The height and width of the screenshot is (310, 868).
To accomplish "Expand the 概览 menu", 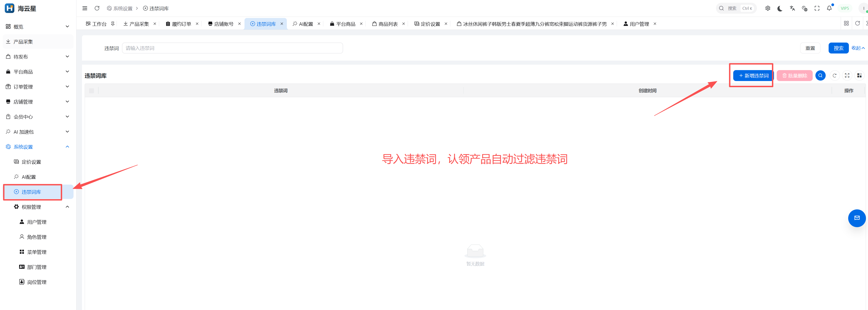I will (38, 27).
